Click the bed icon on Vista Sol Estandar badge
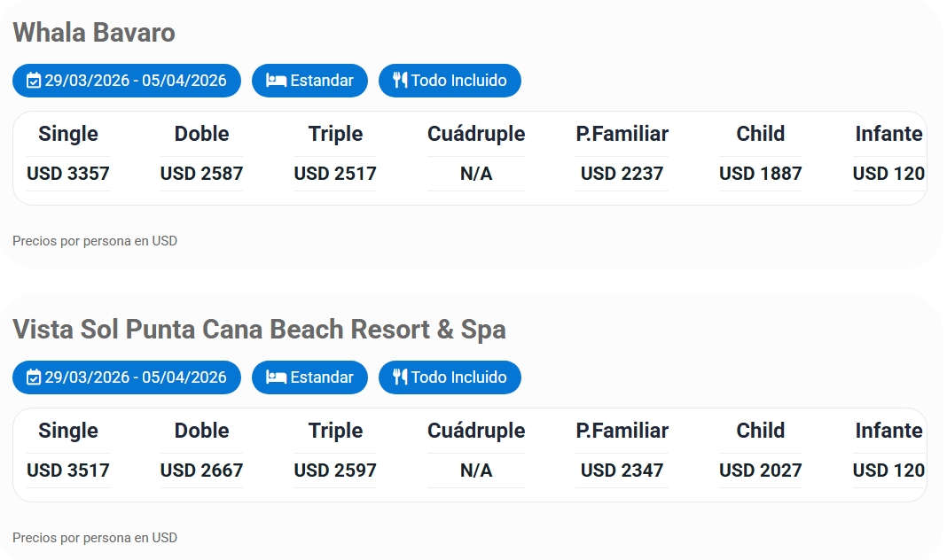 coord(276,377)
